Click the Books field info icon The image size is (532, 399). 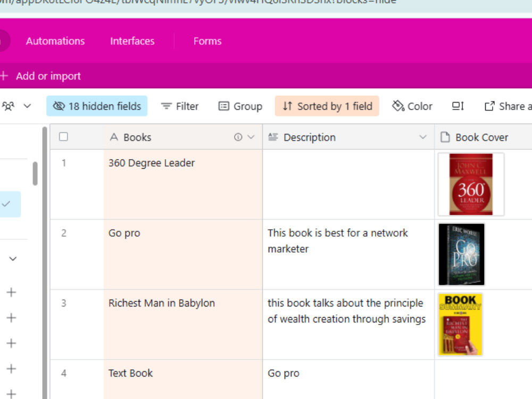[x=238, y=137]
